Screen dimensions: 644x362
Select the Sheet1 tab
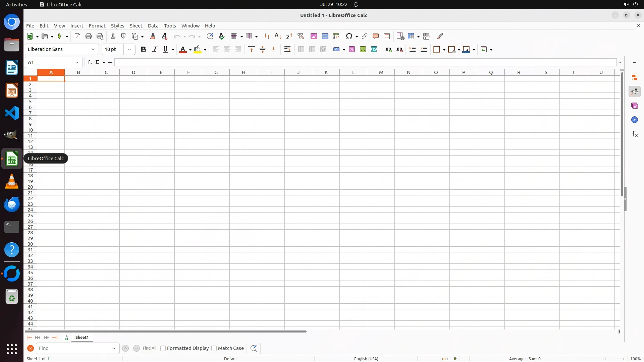[x=82, y=338]
